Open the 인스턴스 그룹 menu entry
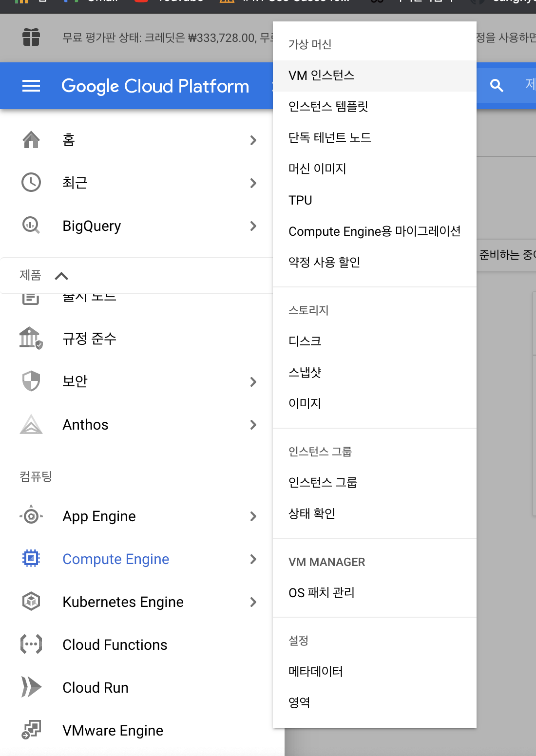The height and width of the screenshot is (756, 536). pyautogui.click(x=375, y=482)
